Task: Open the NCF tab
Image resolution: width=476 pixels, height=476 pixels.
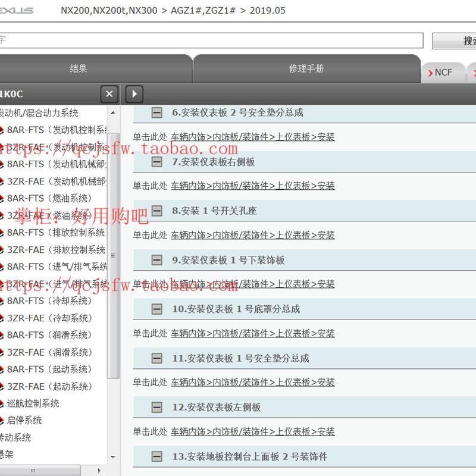Action: [443, 73]
